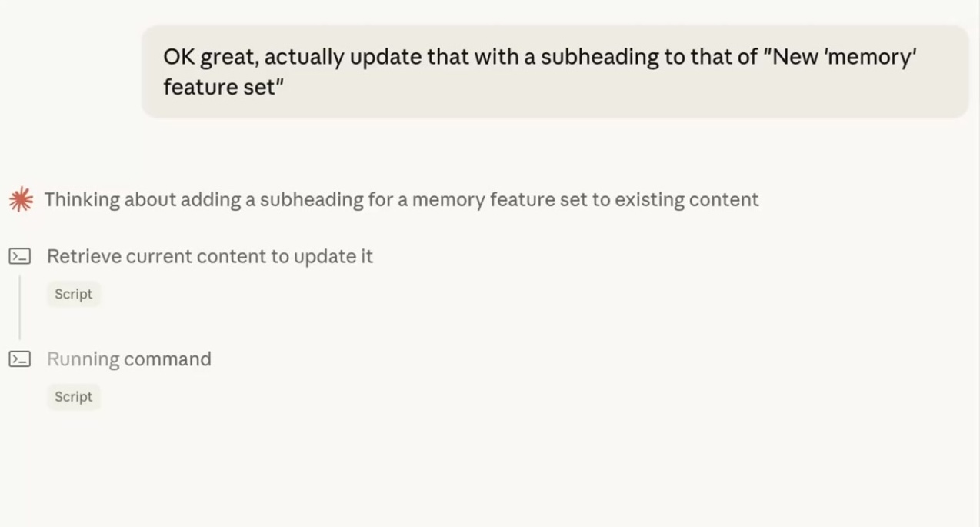Expand the 'Retrieve current content to update it' step
Image resolution: width=980 pixels, height=527 pixels.
tap(209, 255)
